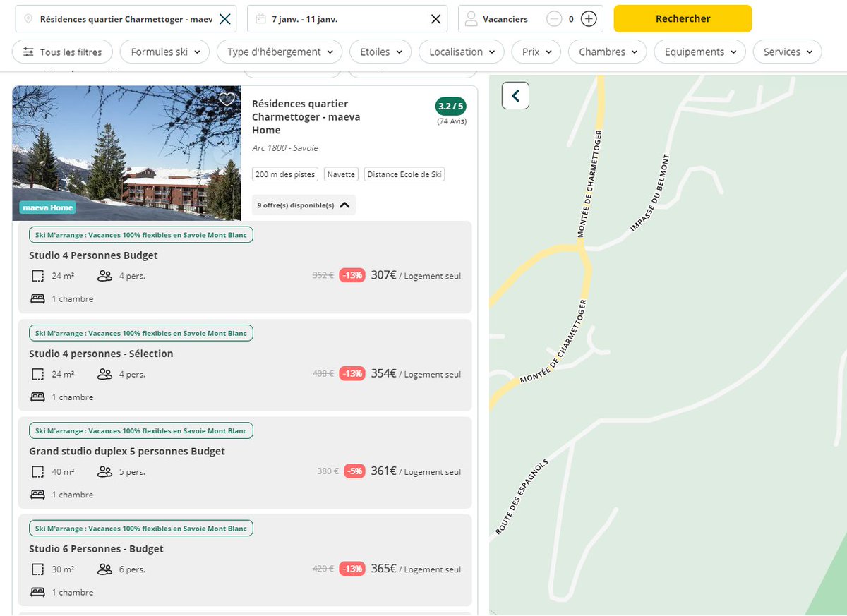Click the 354€ price of Studio 4 personnes Sélection
The height and width of the screenshot is (616, 847).
[384, 373]
